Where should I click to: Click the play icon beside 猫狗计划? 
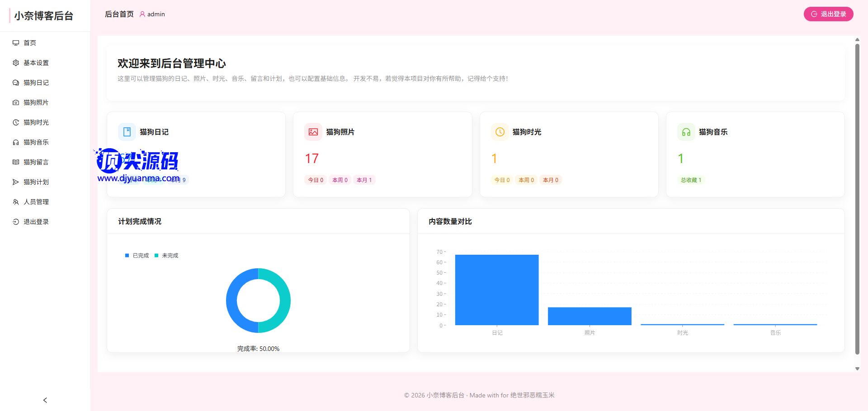[16, 182]
